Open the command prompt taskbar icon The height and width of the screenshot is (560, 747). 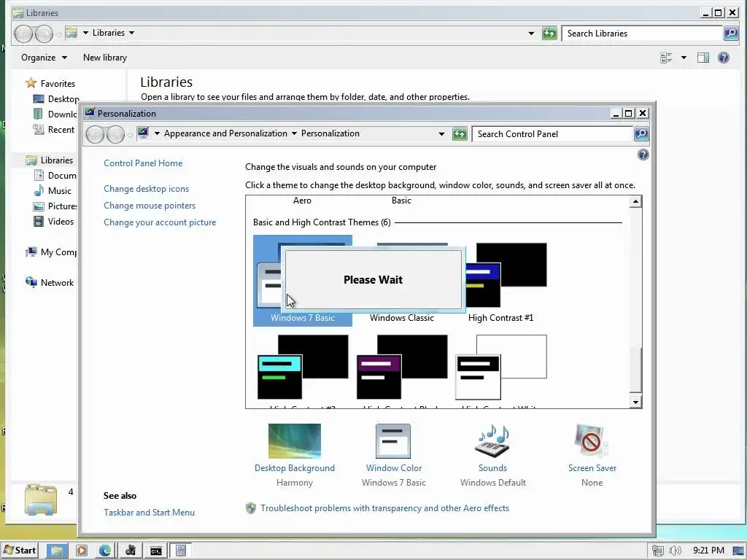click(x=156, y=551)
